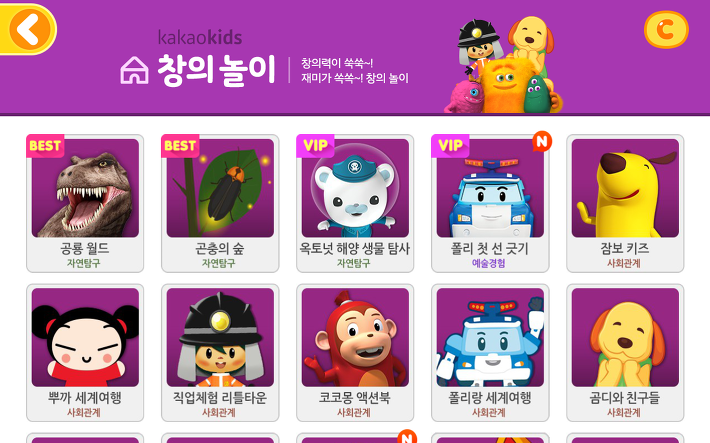Image resolution: width=710 pixels, height=443 pixels.
Task: Select 직업체험 리틀타운 tile
Action: (220, 353)
